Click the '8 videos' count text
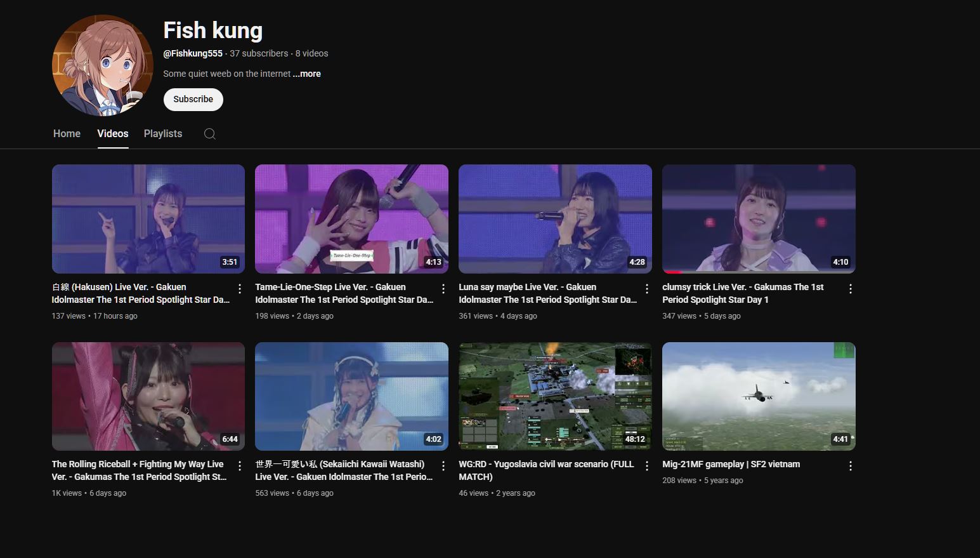The height and width of the screenshot is (558, 980). pos(312,53)
